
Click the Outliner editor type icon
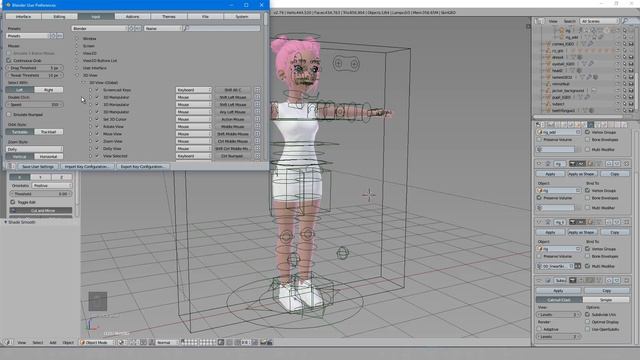tap(540, 21)
